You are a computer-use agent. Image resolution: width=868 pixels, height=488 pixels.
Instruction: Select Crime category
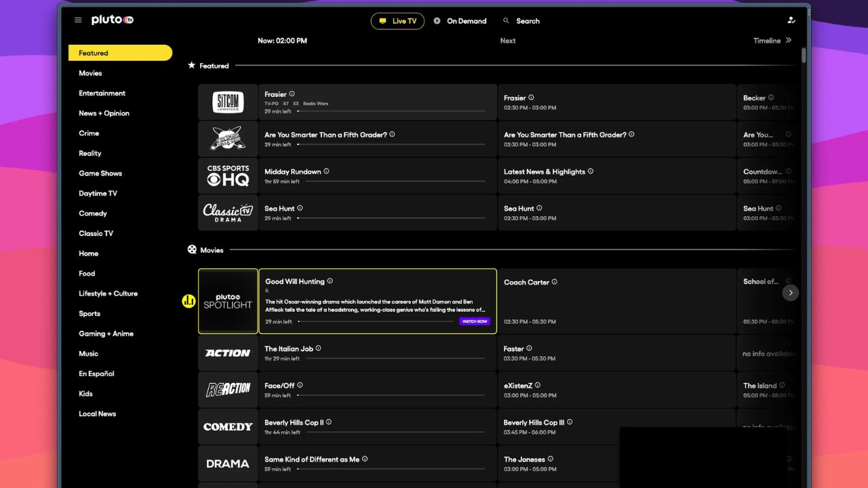click(x=89, y=133)
